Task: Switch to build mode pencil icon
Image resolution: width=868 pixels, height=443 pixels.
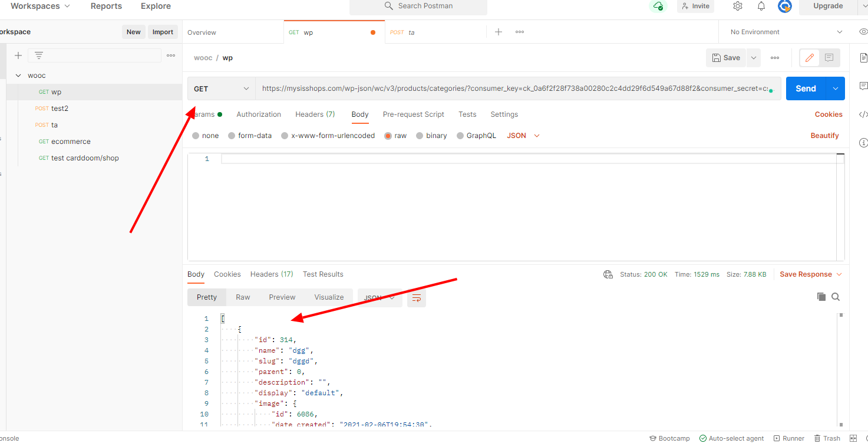Action: coord(810,58)
